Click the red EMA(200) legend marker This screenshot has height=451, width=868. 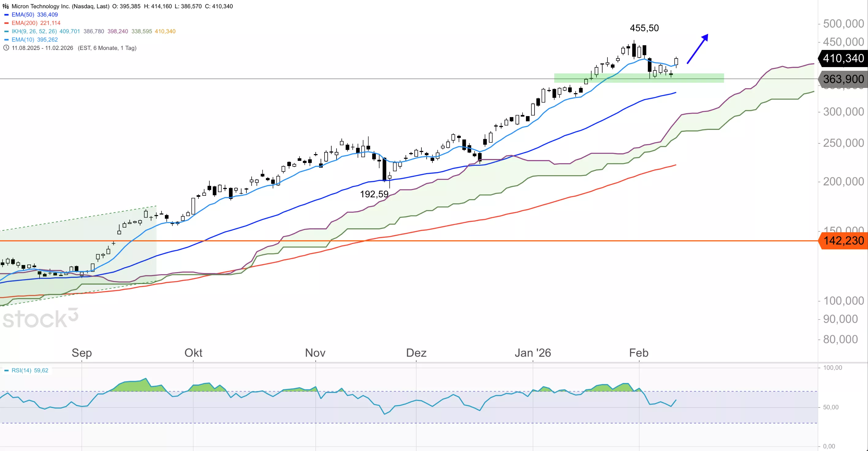(x=6, y=23)
